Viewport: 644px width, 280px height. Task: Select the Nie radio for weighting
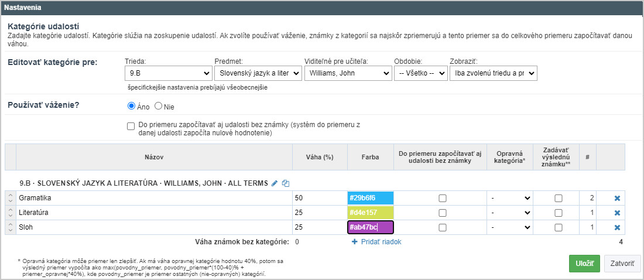point(157,107)
